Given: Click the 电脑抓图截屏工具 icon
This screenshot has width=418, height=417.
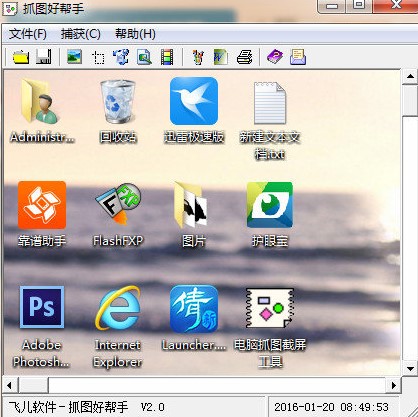Looking at the screenshot, I should tap(270, 308).
